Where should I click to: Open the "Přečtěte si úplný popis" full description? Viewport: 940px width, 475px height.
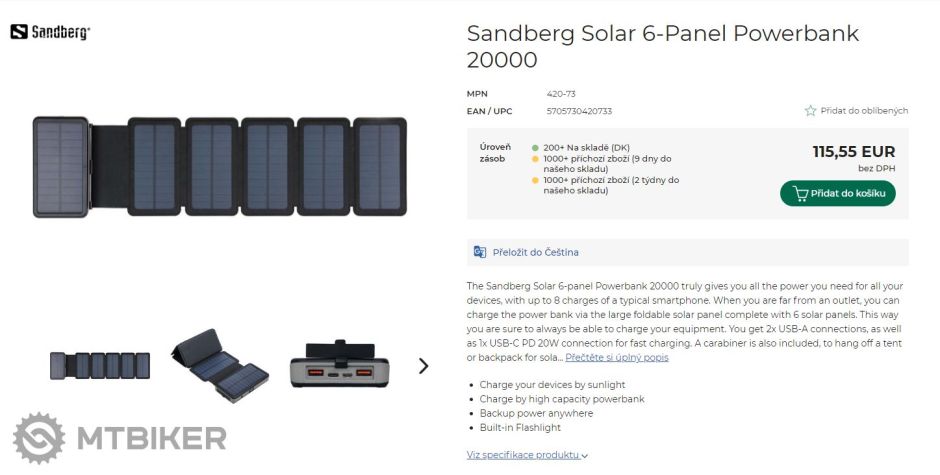pyautogui.click(x=616, y=357)
